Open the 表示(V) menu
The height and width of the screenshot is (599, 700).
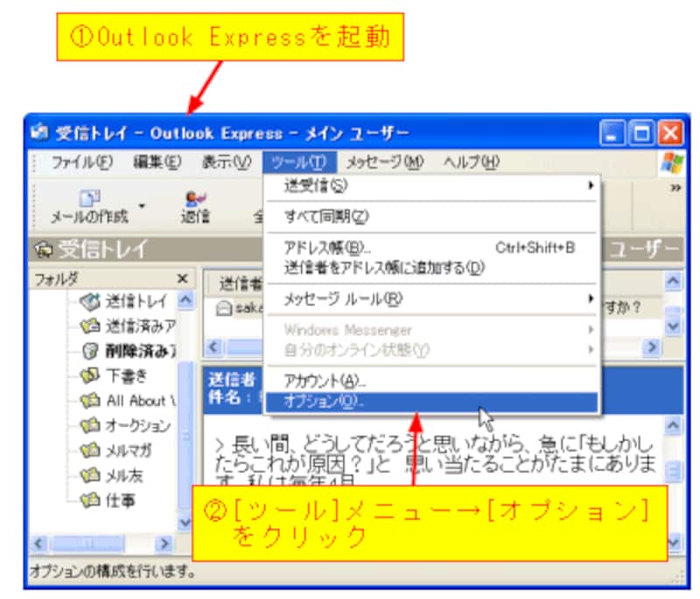(227, 162)
